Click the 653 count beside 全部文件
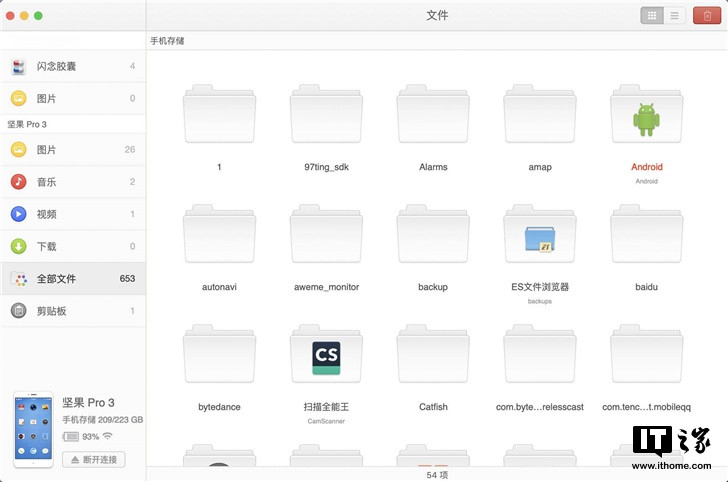Viewport: 728px width, 482px height. pos(127,279)
